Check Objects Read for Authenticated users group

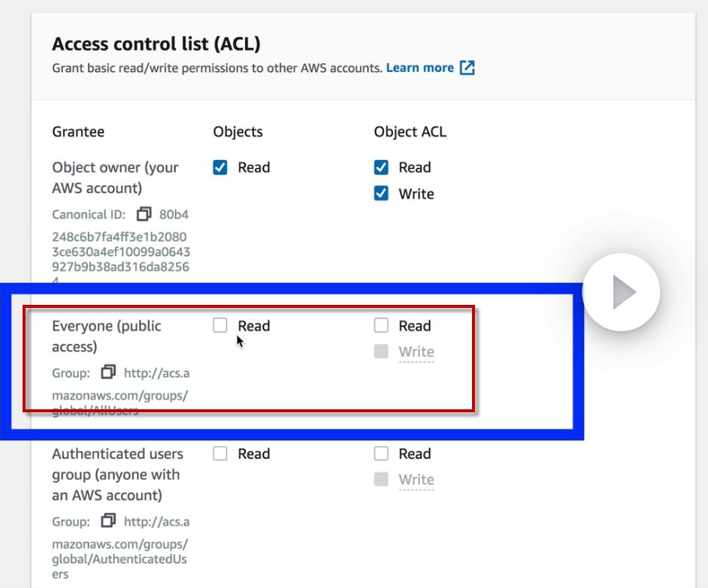(x=220, y=454)
